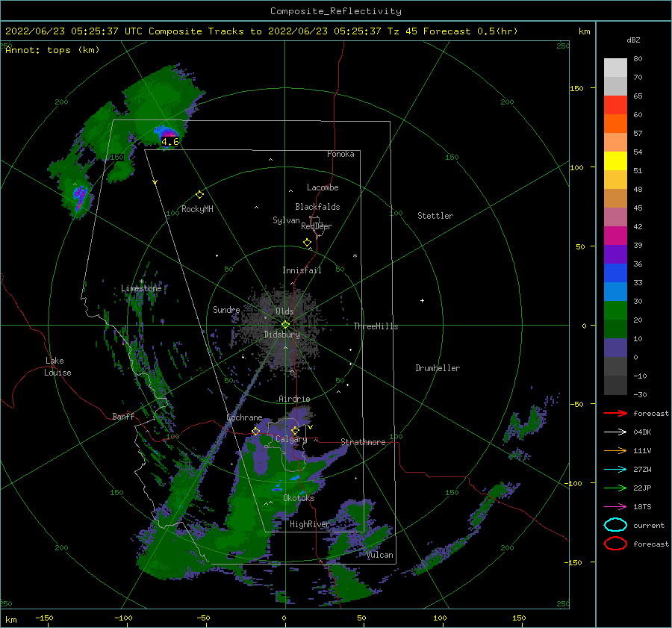Viewport: 672px width, 628px height.
Task: Click the white asterisk marker east of RedDeer
Action: tap(355, 256)
